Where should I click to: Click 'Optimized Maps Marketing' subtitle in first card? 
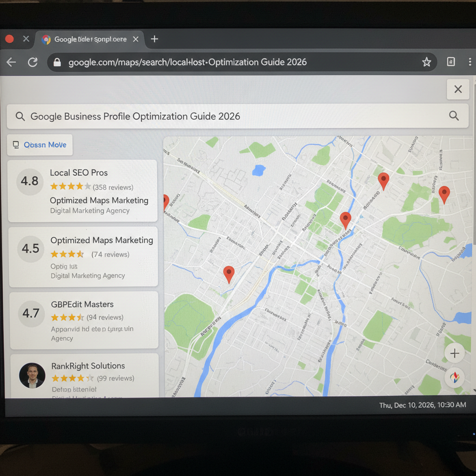[99, 200]
